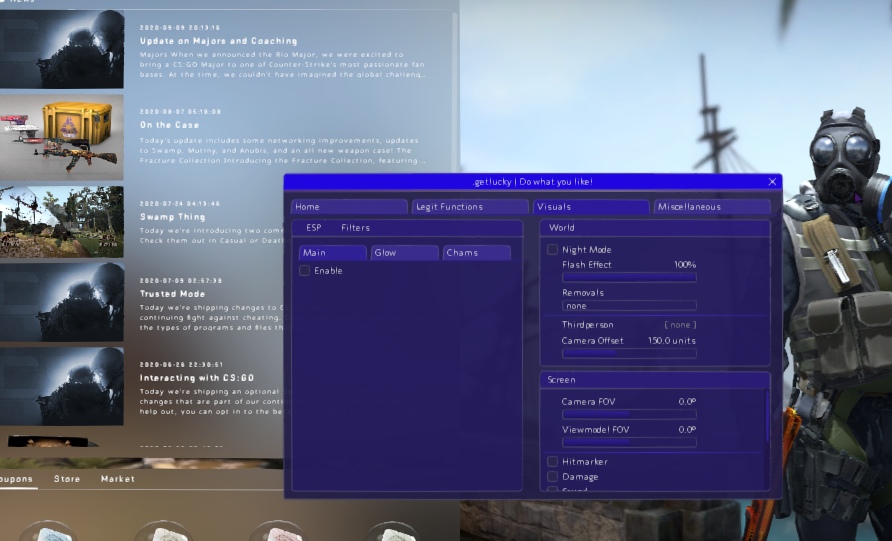This screenshot has height=541, width=892.
Task: Select the Visuals tab
Action: pyautogui.click(x=591, y=207)
